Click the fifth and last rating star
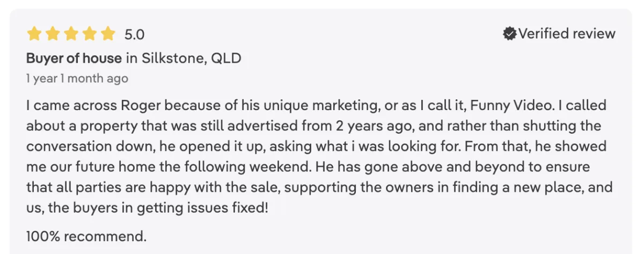Image resolution: width=644 pixels, height=254 pixels. (x=108, y=34)
